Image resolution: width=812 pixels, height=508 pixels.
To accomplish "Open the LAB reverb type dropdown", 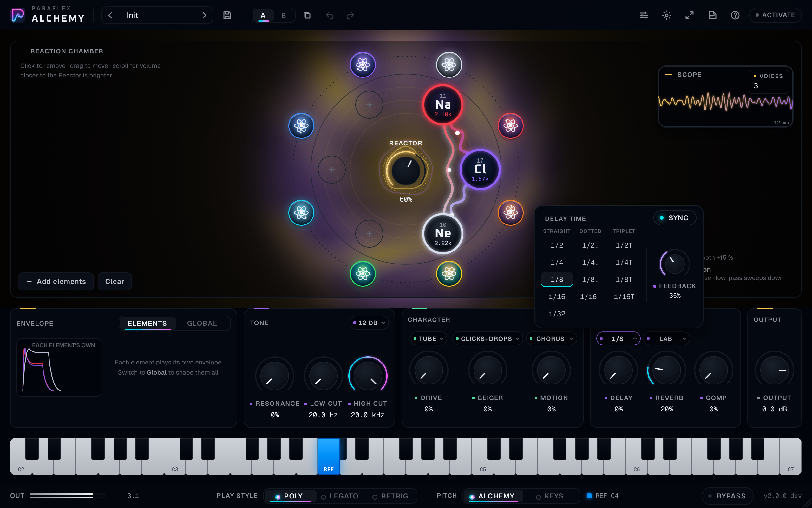I will pyautogui.click(x=667, y=338).
